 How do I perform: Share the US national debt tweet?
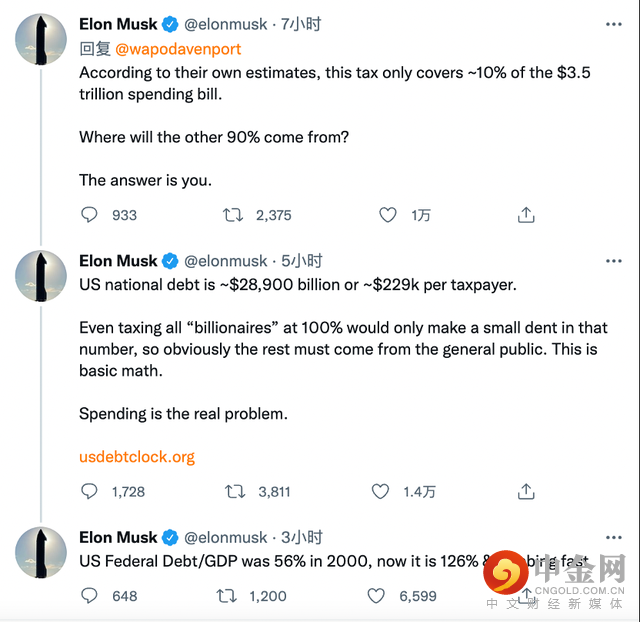pos(526,491)
